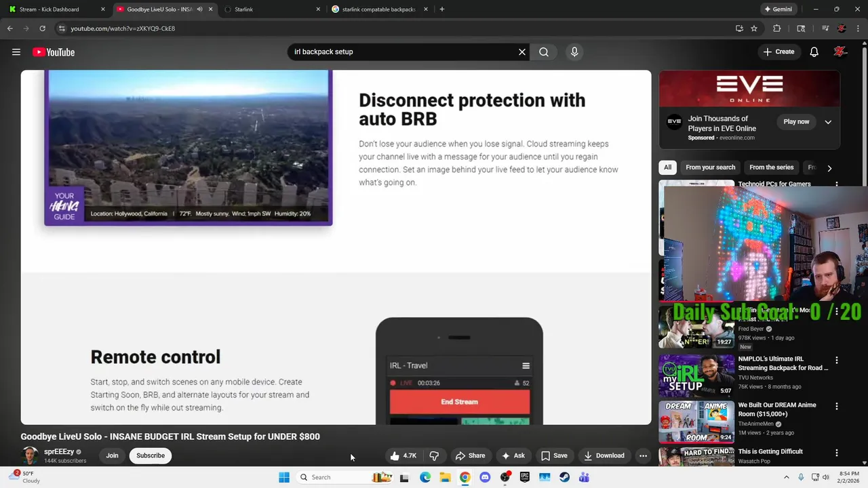Open Discord from the taskbar
Viewport: 868px width, 488px height.
pyautogui.click(x=485, y=477)
